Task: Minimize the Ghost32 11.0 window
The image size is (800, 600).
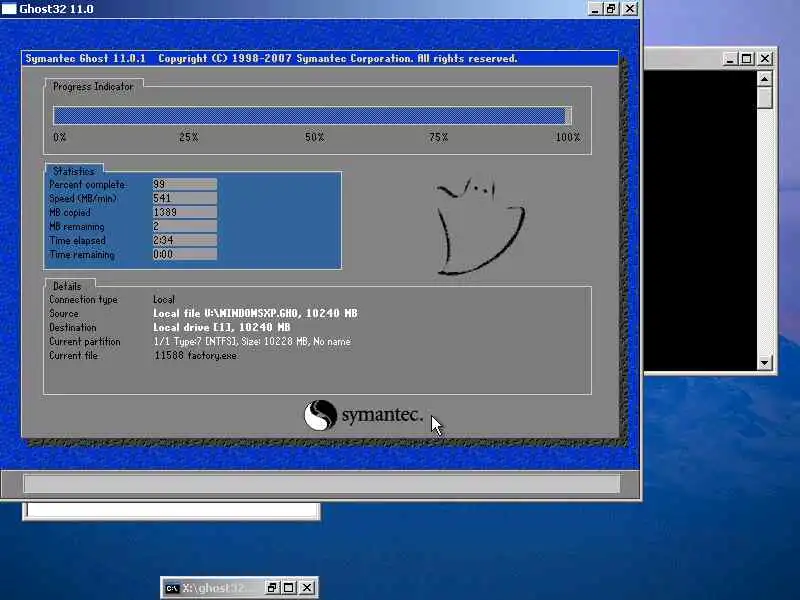Action: click(594, 9)
